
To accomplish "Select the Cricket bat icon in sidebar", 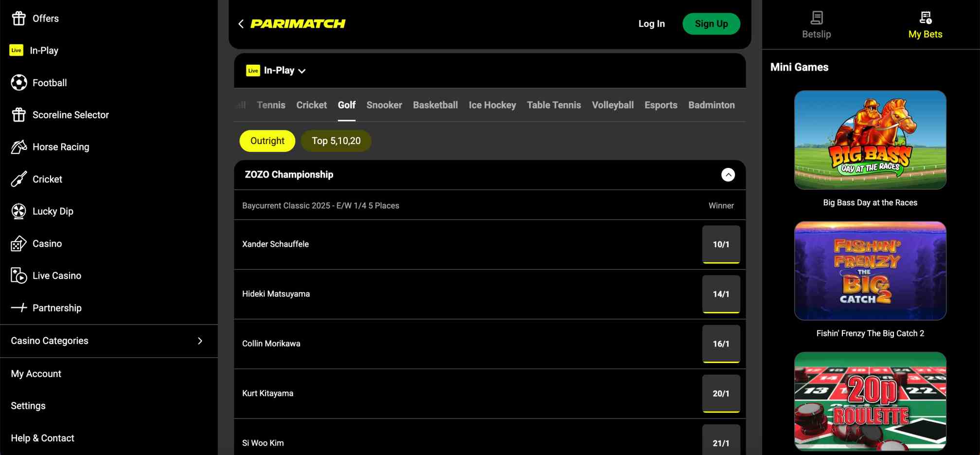I will [19, 179].
